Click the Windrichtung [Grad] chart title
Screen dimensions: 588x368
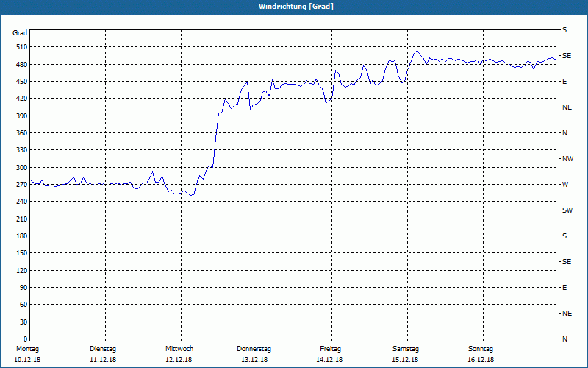296,7
